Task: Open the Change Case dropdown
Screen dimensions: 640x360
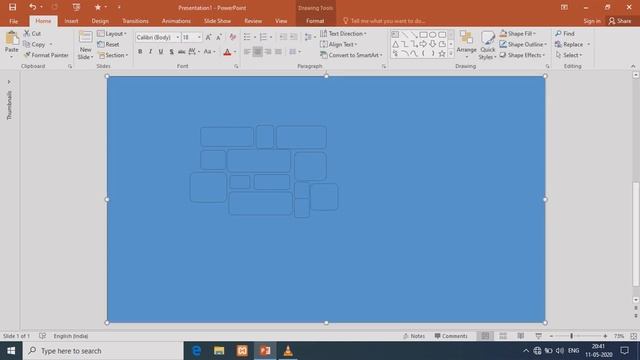Action: 209,52
